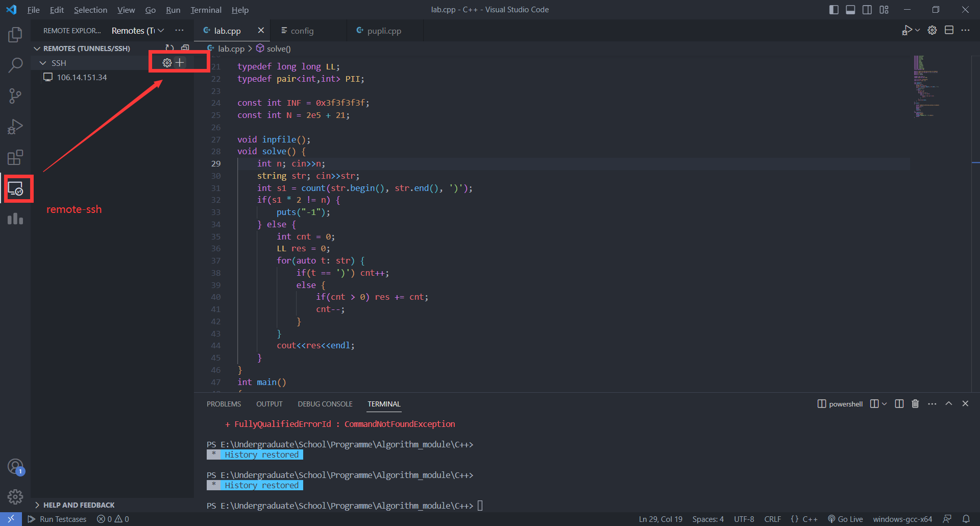This screenshot has height=526, width=980.
Task: Maximize the terminal panel size
Action: (949, 403)
